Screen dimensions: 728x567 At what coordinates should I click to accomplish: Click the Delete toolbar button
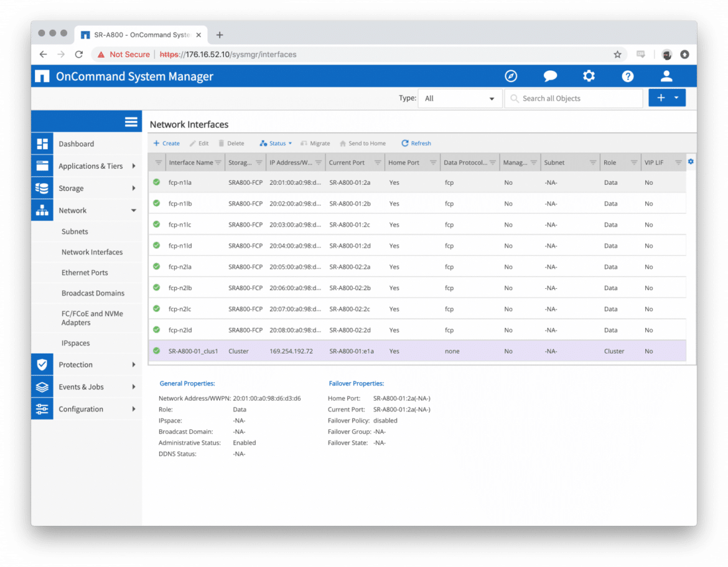pos(231,144)
